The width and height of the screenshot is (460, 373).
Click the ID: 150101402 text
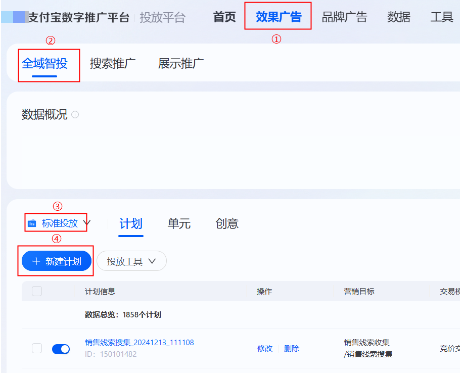click(x=111, y=354)
